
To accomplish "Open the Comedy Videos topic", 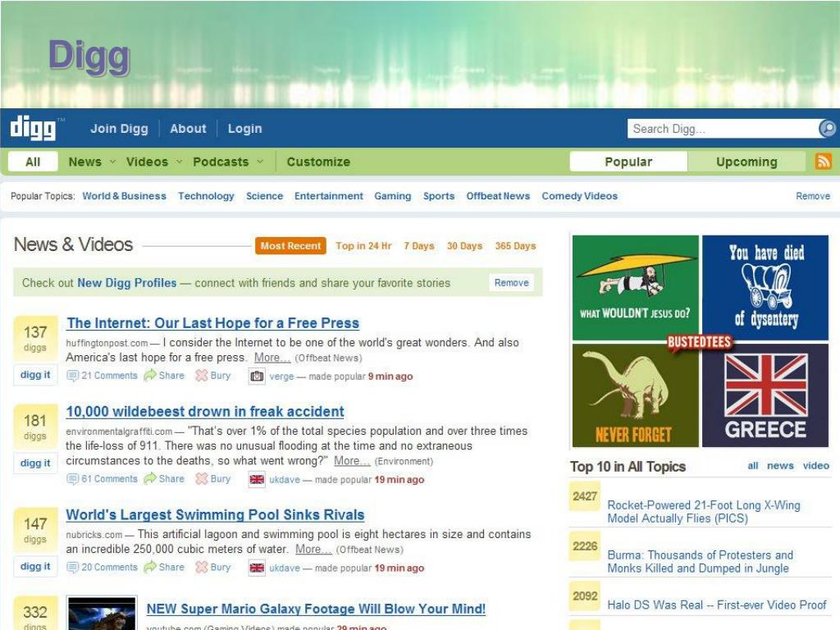I will [580, 196].
